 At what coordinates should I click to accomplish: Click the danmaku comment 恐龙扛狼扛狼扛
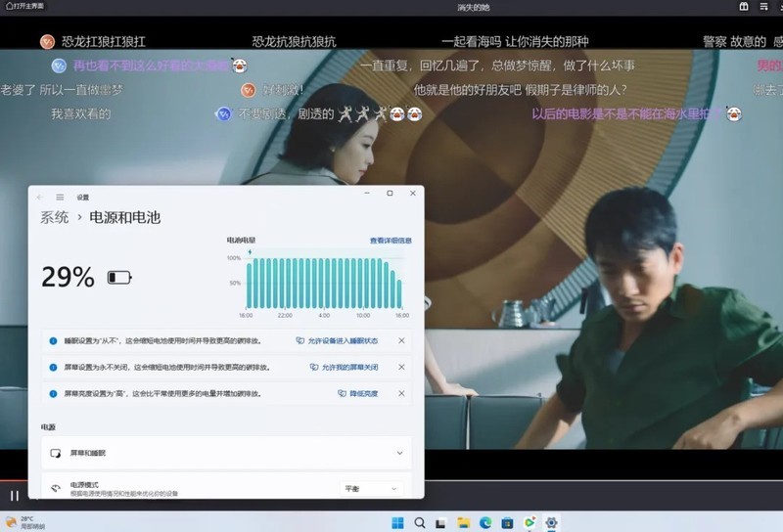[104, 41]
